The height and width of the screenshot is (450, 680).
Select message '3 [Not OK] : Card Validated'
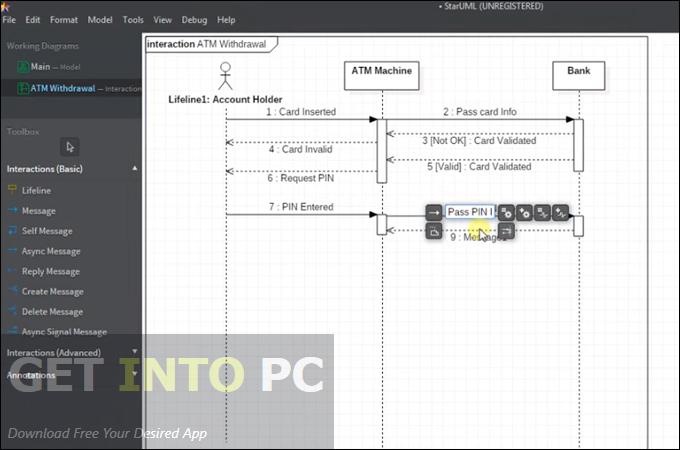479,140
